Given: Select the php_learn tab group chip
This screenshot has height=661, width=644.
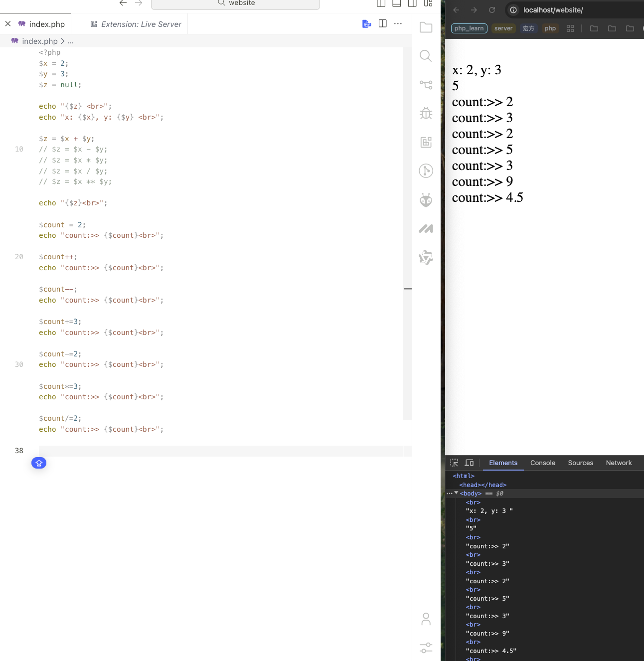Looking at the screenshot, I should coord(469,28).
